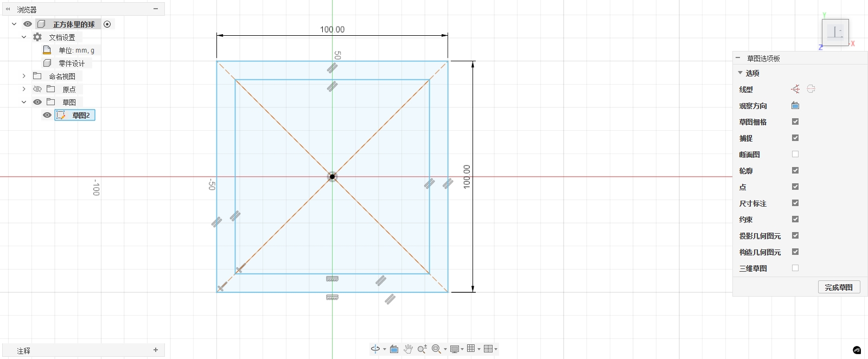Image resolution: width=868 pixels, height=359 pixels.
Task: Click the 观察方向 look-at icon
Action: coord(795,105)
